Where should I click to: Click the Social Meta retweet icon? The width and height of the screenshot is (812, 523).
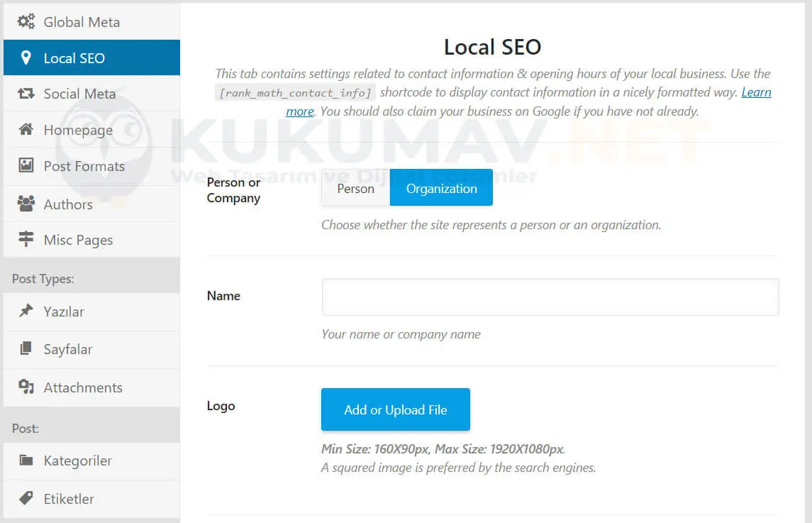[26, 93]
